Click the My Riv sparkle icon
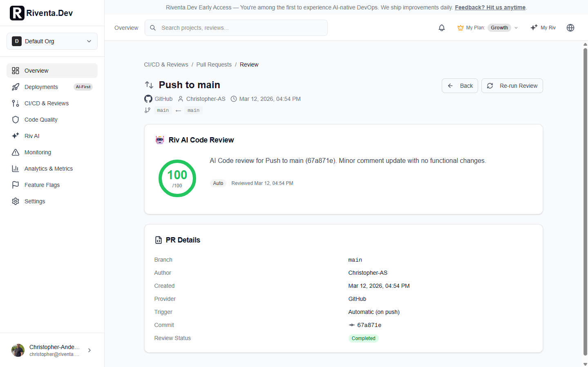This screenshot has height=367, width=588. coord(534,28)
